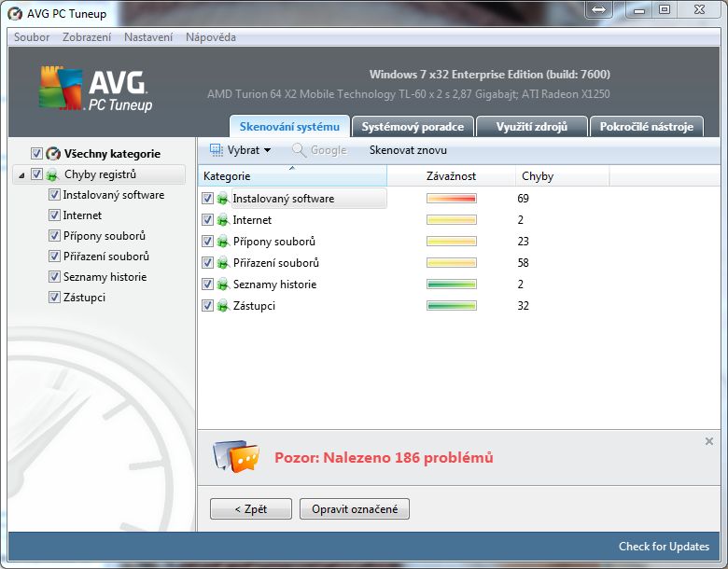
Task: Switch to the Systémový poradce tab
Action: 413,126
